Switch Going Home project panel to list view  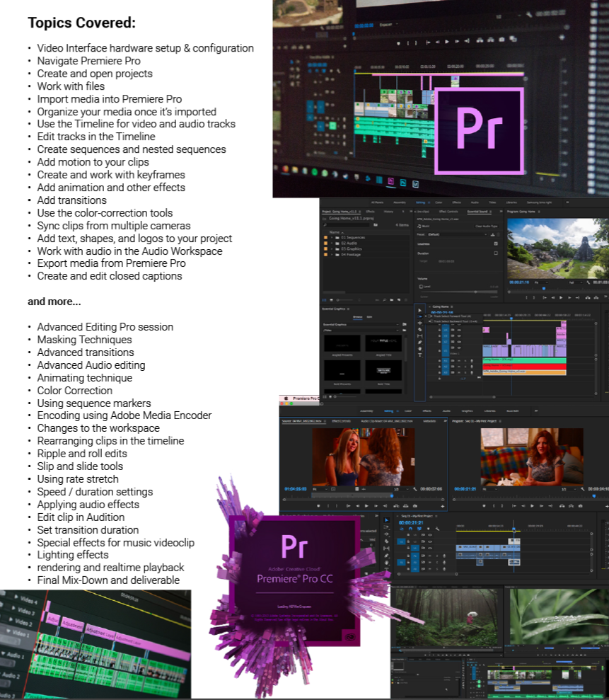[x=324, y=300]
